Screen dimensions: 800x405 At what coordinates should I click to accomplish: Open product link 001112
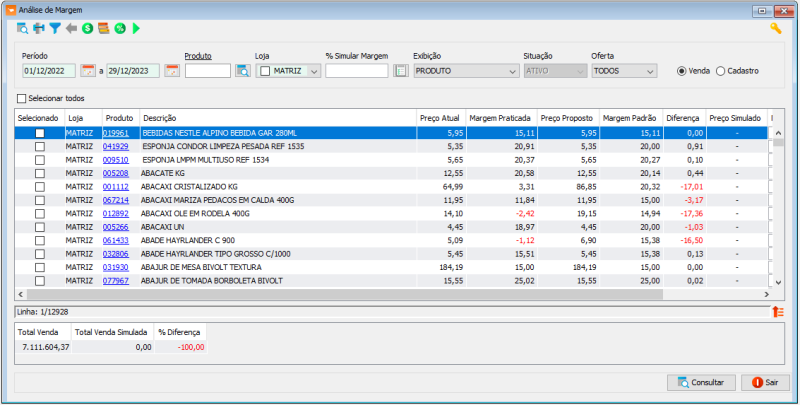click(116, 187)
